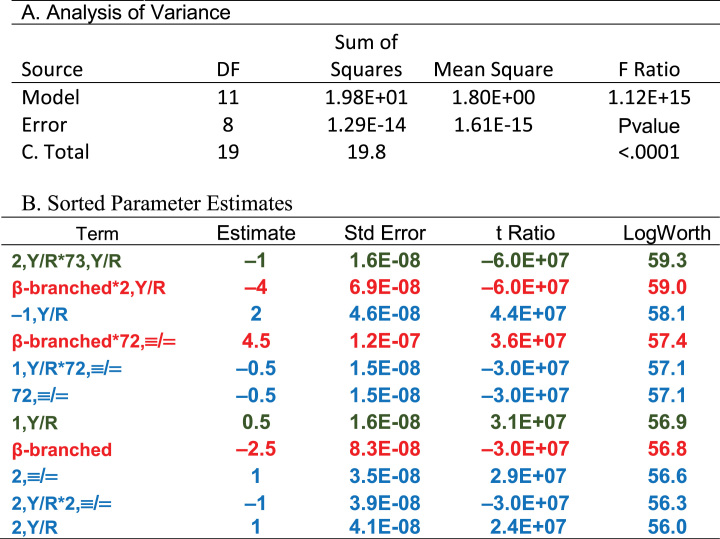Click the t ratio 2.4E+07
The image size is (720, 539).
pos(528,527)
